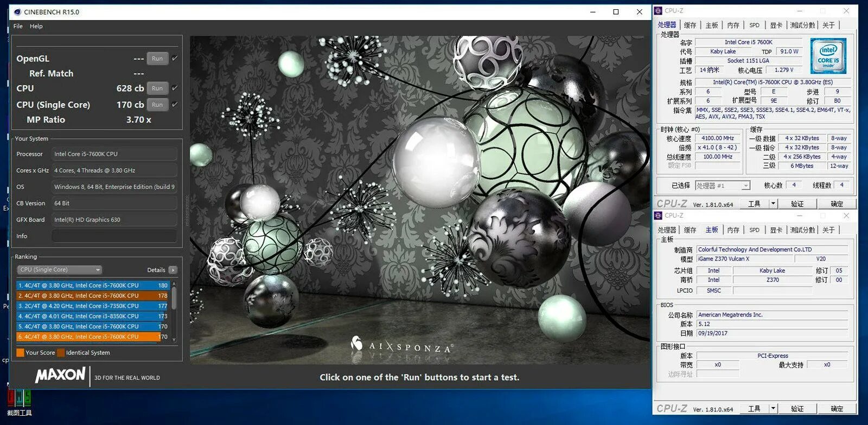The image size is (868, 425).
Task: Click the Details arrow button in Ranking
Action: pos(173,270)
